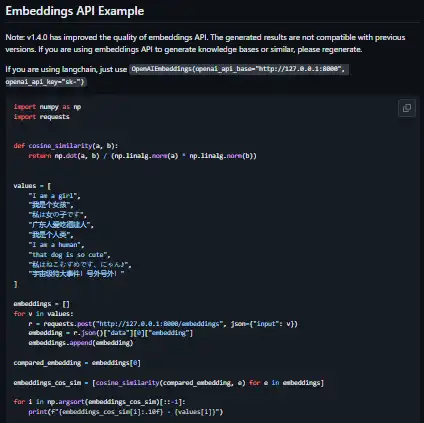Click the string "我是个人类"
This screenshot has height=423, width=424.
click(51, 235)
